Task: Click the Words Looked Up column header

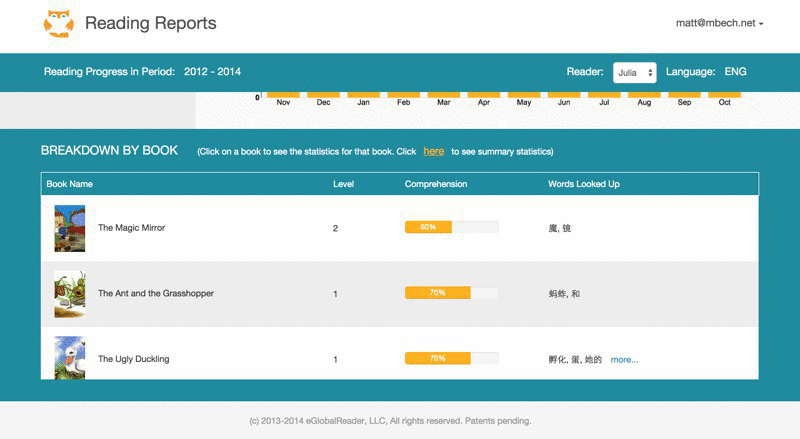Action: (x=584, y=184)
